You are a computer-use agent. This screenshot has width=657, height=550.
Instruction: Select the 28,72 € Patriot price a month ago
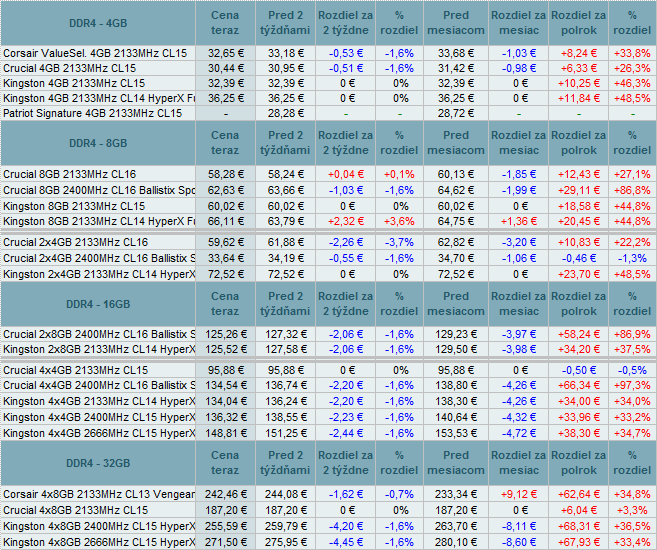point(456,114)
